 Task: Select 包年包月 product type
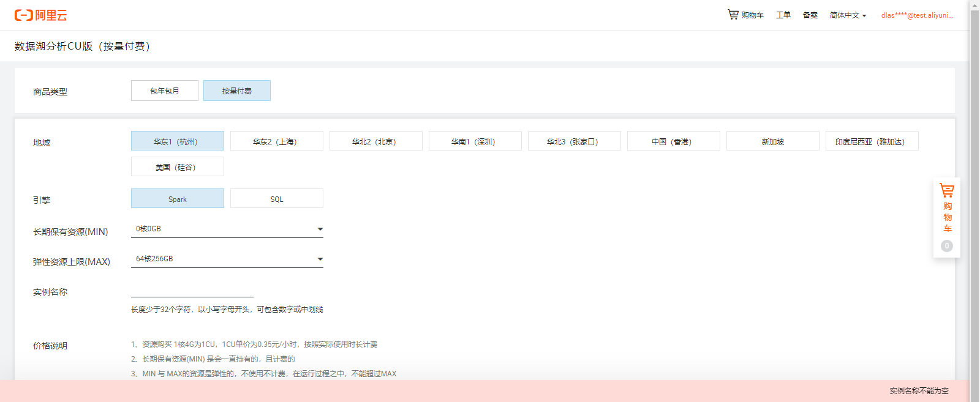(165, 91)
